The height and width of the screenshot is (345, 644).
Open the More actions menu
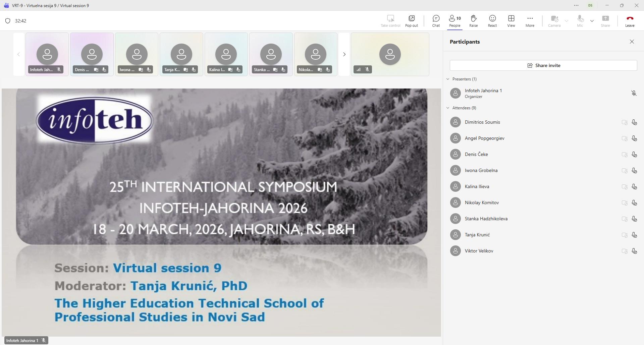click(530, 21)
